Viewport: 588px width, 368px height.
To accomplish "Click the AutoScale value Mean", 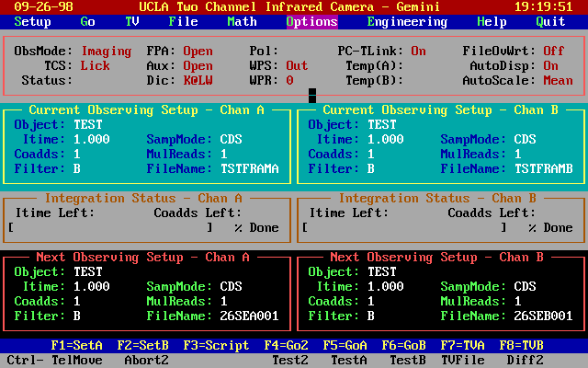I will (558, 80).
